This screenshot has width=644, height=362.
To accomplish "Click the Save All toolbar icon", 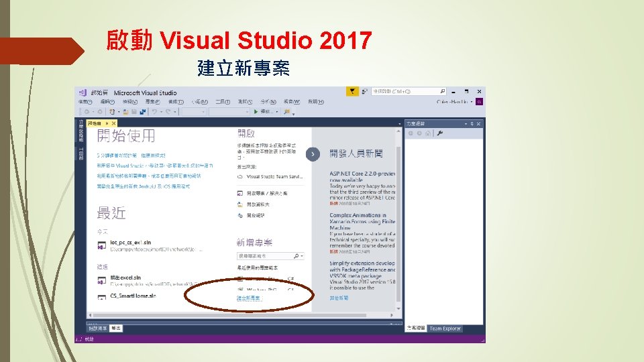I will (142, 112).
